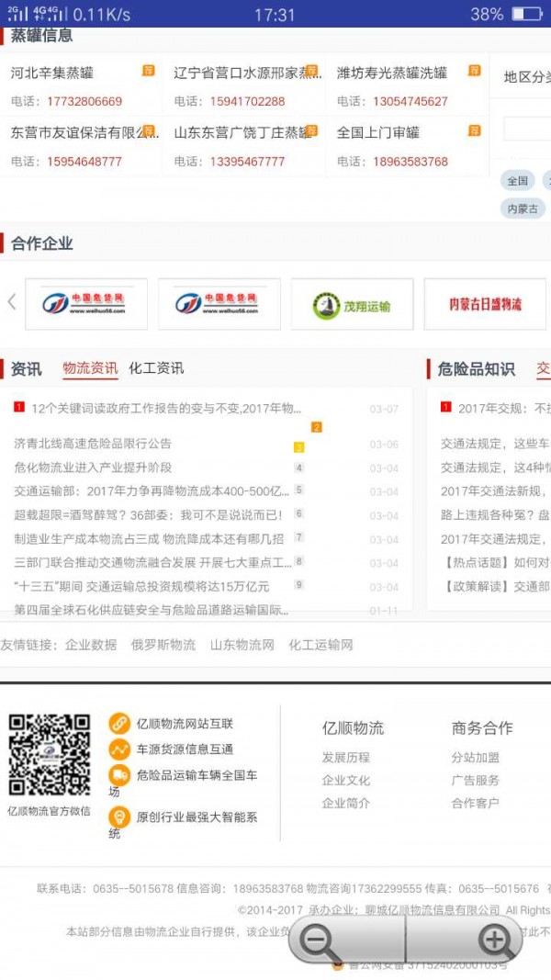Select the 全国 region filter tag
Image resolution: width=551 pixels, height=980 pixels.
[517, 181]
